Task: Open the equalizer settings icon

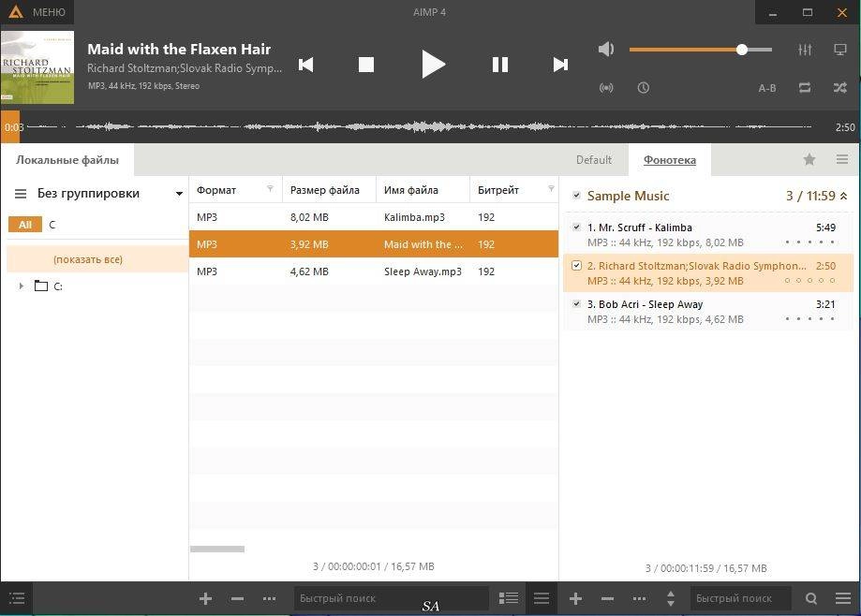Action: (x=805, y=50)
